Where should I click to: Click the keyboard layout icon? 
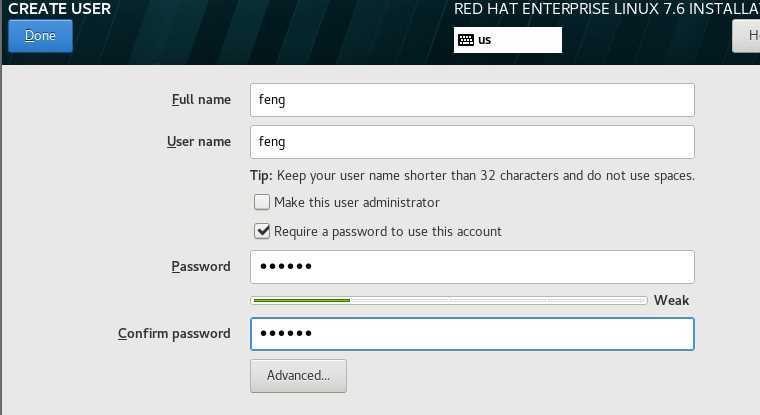466,40
